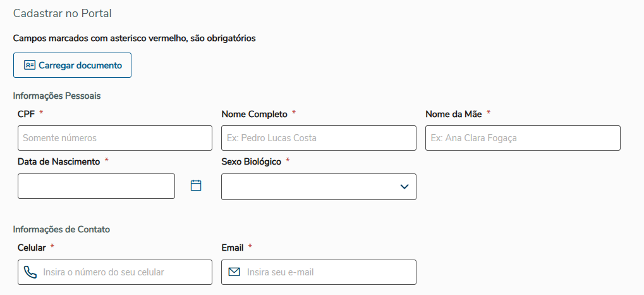Open the Sexo Biológico combo box
The height and width of the screenshot is (295, 644).
(x=310, y=187)
